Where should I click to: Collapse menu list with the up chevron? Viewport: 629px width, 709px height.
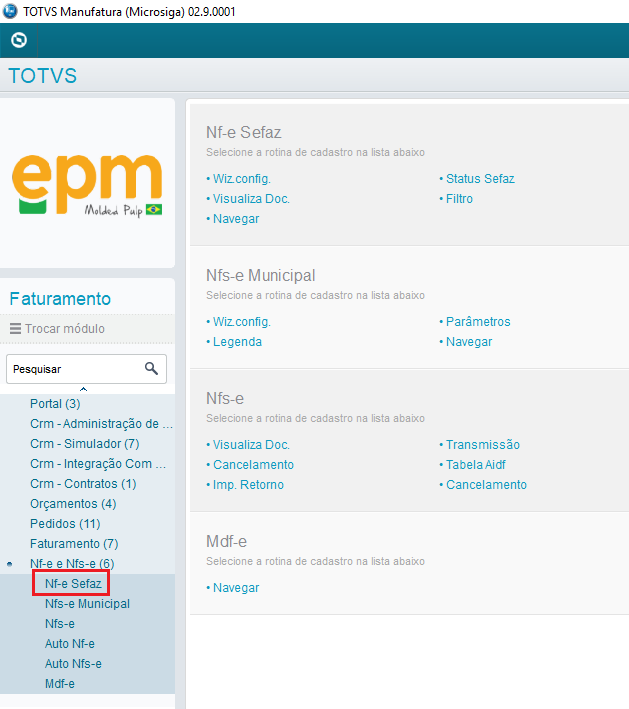83,389
